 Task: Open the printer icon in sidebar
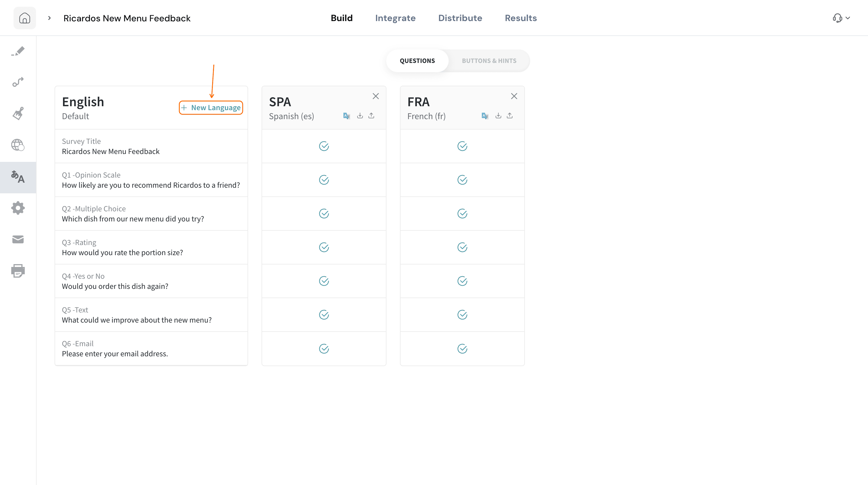(x=18, y=271)
